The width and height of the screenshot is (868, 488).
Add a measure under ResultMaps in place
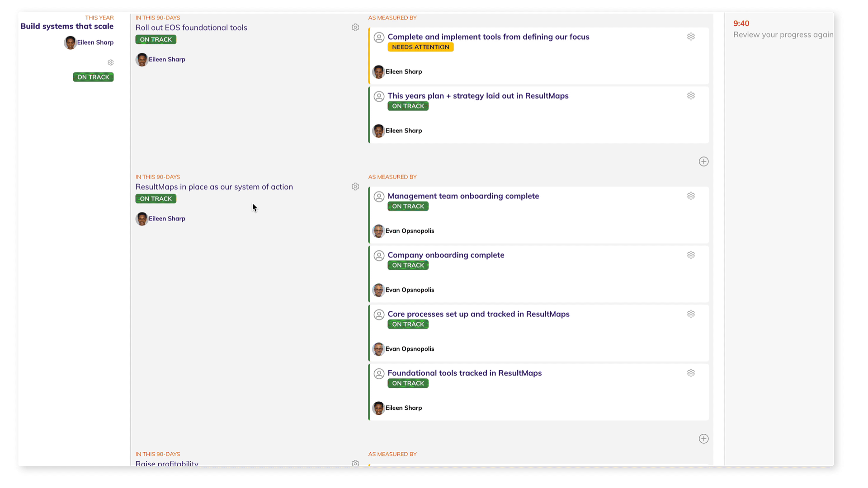(x=703, y=439)
